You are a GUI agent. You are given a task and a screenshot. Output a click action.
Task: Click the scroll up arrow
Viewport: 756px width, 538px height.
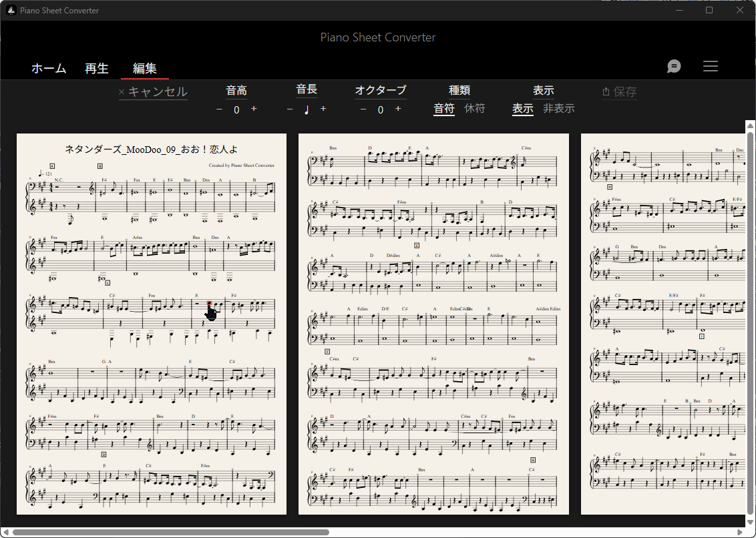tap(750, 125)
